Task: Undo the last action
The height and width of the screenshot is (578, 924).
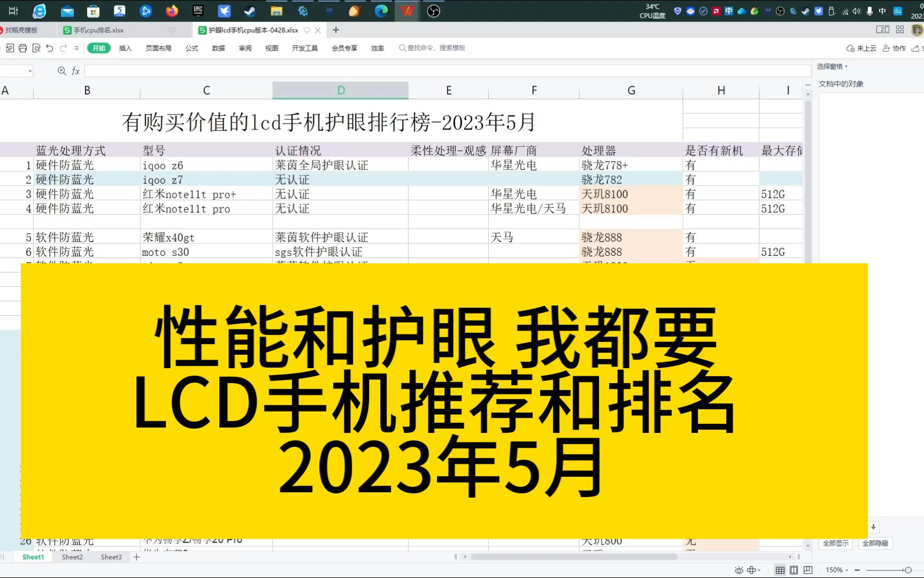Action: click(50, 48)
